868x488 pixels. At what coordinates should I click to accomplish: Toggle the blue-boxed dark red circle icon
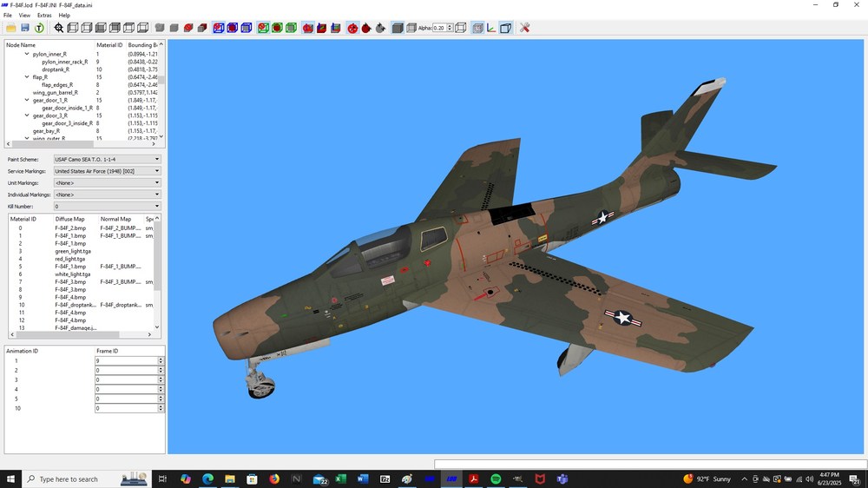pyautogui.click(x=233, y=28)
